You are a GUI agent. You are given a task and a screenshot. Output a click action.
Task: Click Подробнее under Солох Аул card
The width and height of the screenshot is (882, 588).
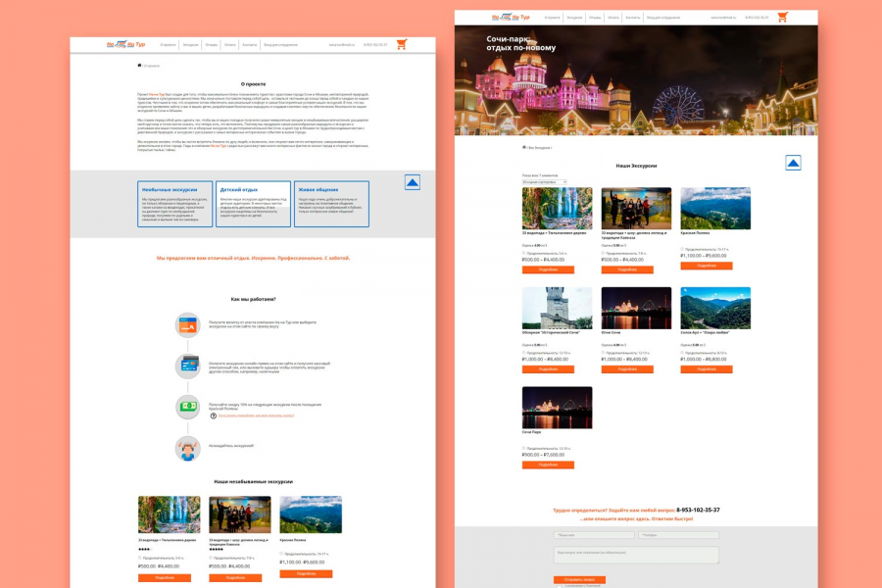pyautogui.click(x=707, y=369)
